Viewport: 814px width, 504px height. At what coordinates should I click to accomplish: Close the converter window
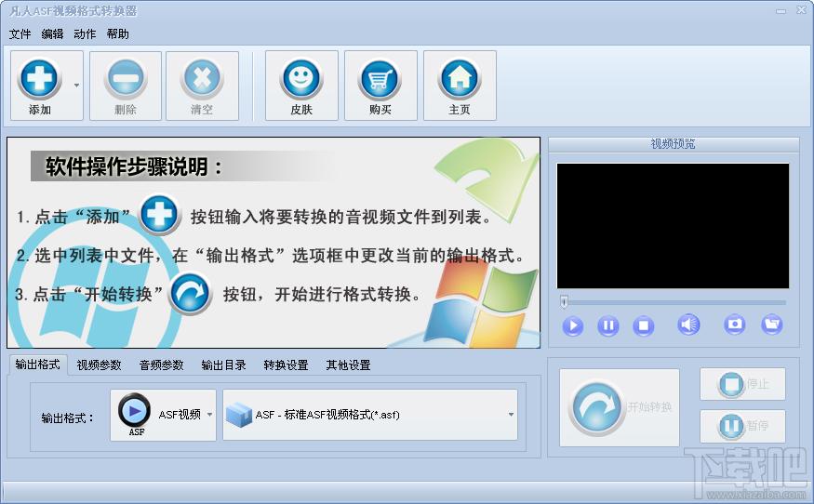coord(802,10)
